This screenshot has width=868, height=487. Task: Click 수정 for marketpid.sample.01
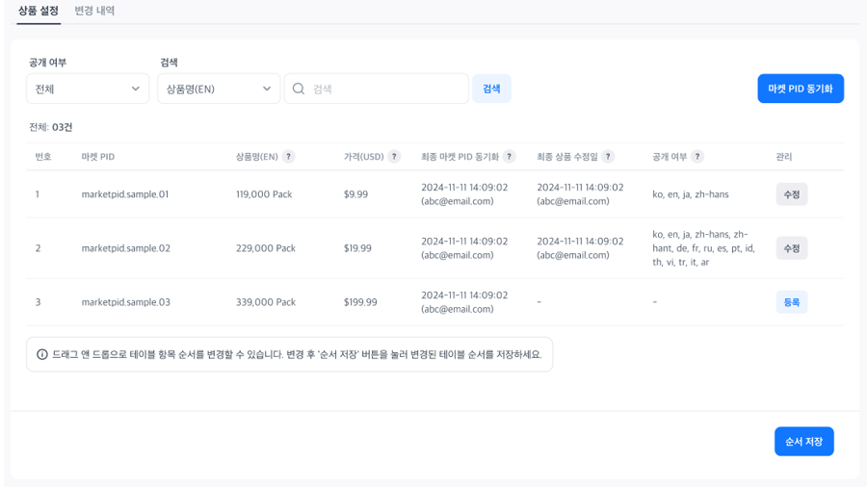791,194
